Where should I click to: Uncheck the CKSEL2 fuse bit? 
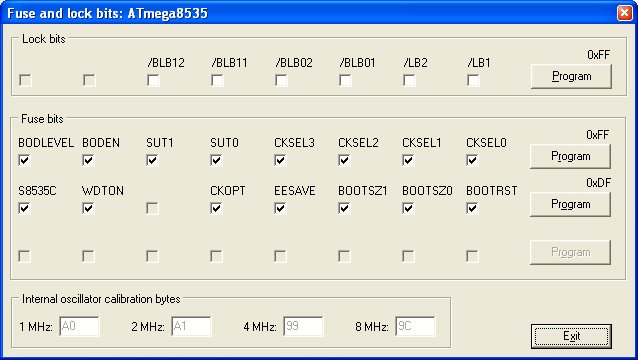[x=344, y=160]
